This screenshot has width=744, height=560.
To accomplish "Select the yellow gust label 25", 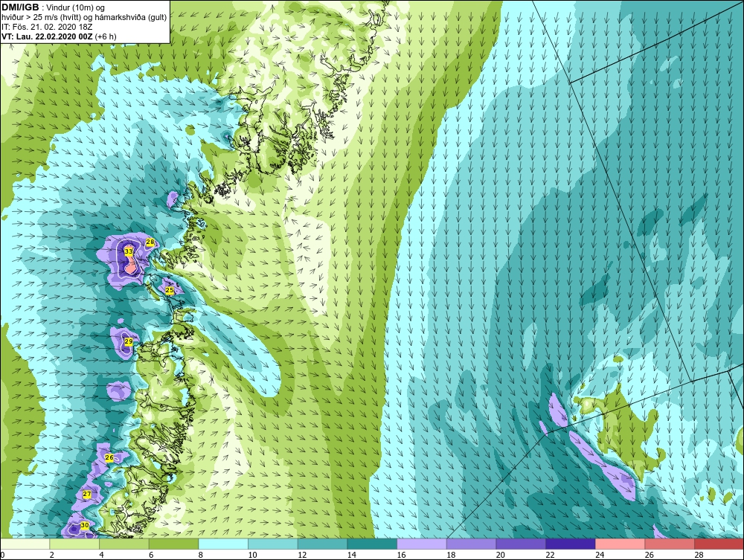I will pyautogui.click(x=170, y=290).
